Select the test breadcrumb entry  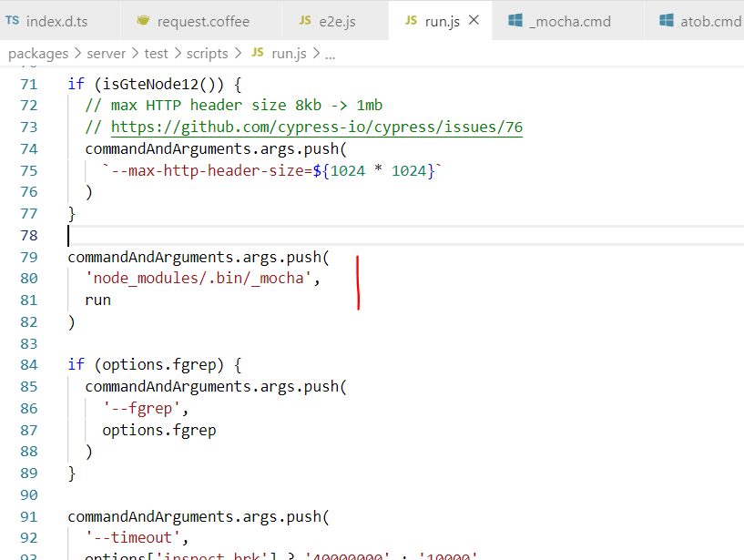(156, 53)
